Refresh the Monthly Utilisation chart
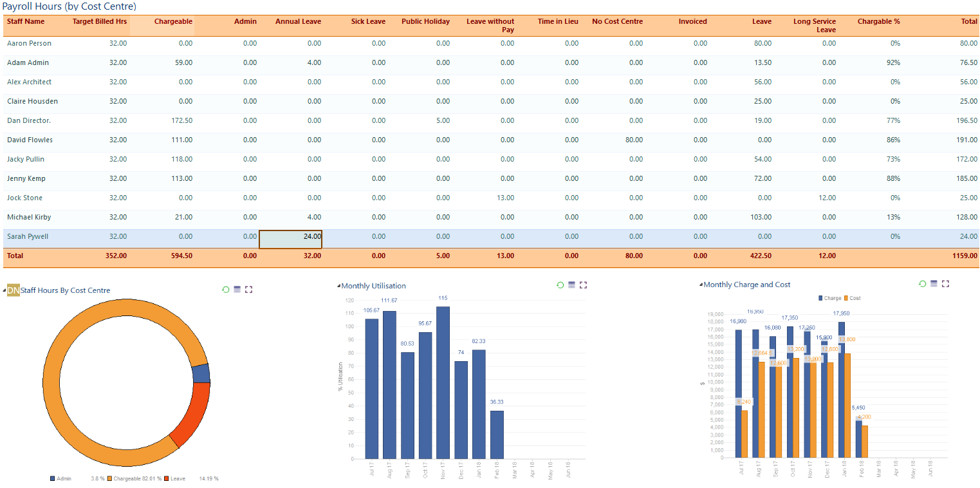Screen dimensions: 980x488 (559, 285)
